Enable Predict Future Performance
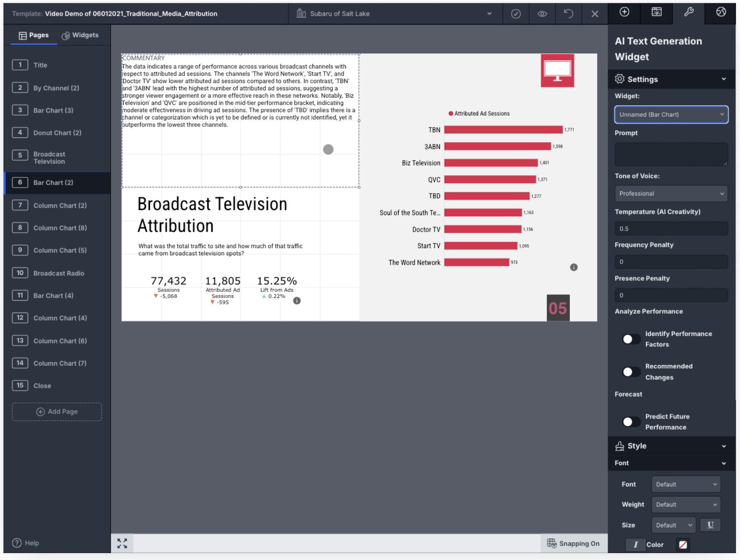 (x=631, y=422)
